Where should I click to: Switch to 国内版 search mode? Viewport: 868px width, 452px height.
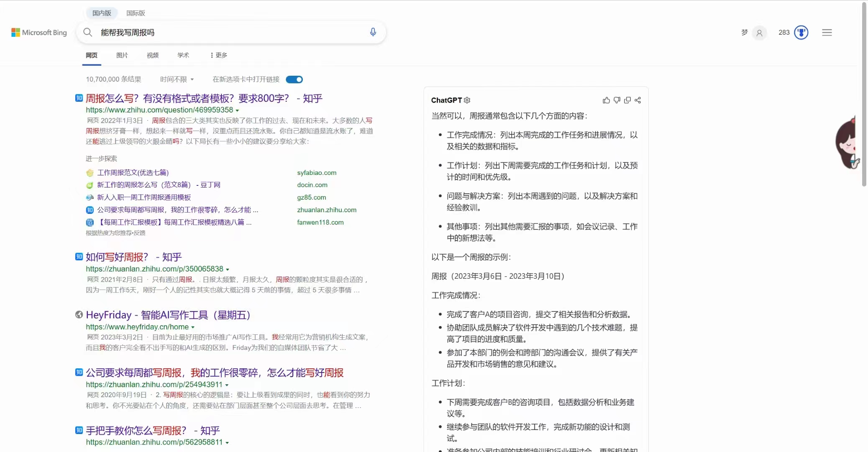tap(102, 13)
